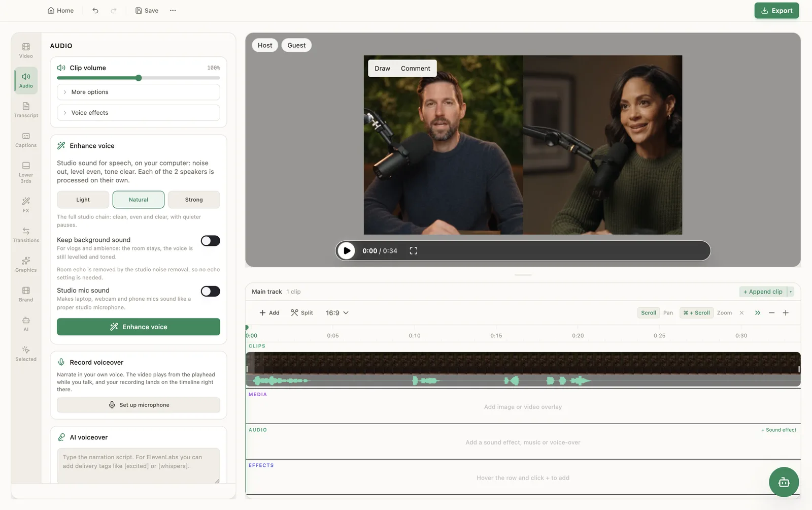The width and height of the screenshot is (812, 510).
Task: Open the Captions sidebar panel
Action: [x=26, y=140]
